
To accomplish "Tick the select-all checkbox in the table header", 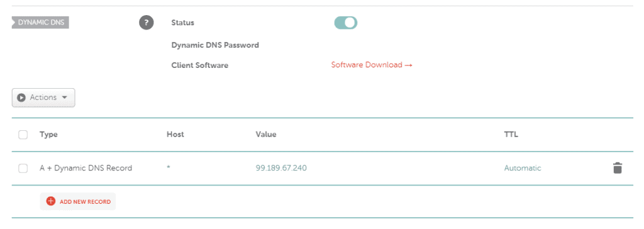I will pyautogui.click(x=23, y=135).
